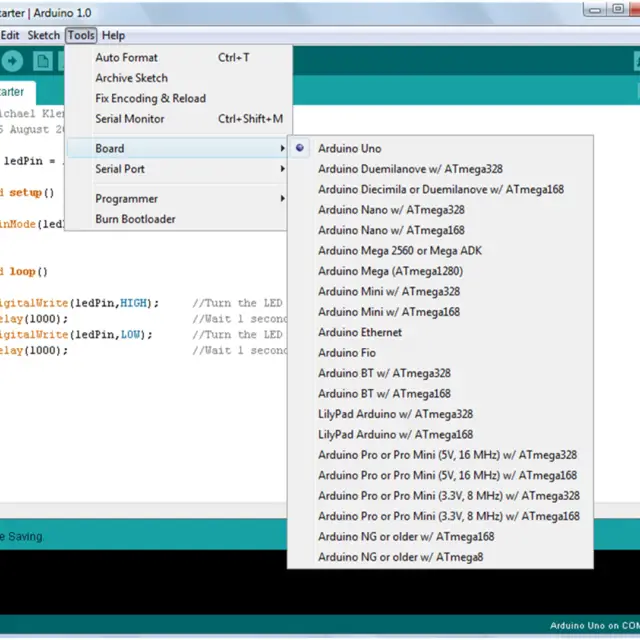Choose Arduino Duemilanove w/ ATmega328 board
The height and width of the screenshot is (640, 640).
coord(410,169)
